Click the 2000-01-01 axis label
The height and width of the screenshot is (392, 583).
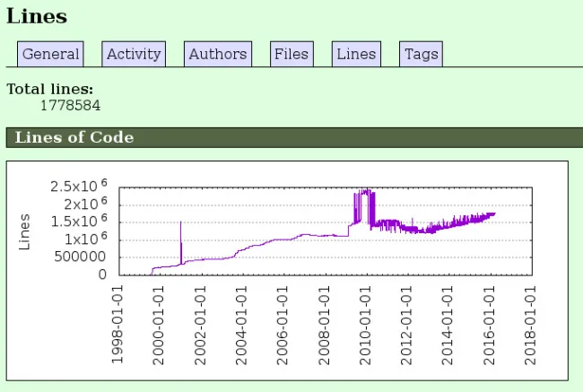tap(158, 326)
